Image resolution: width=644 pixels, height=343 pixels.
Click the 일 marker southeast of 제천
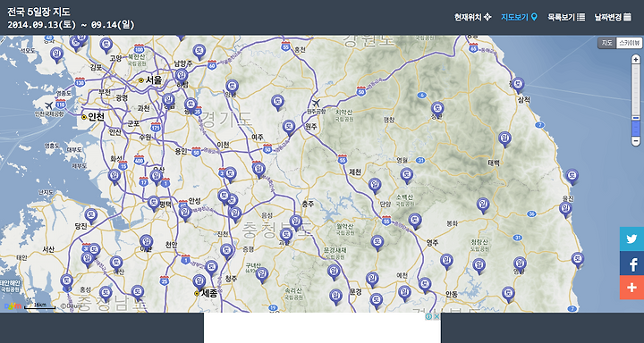[x=375, y=186]
